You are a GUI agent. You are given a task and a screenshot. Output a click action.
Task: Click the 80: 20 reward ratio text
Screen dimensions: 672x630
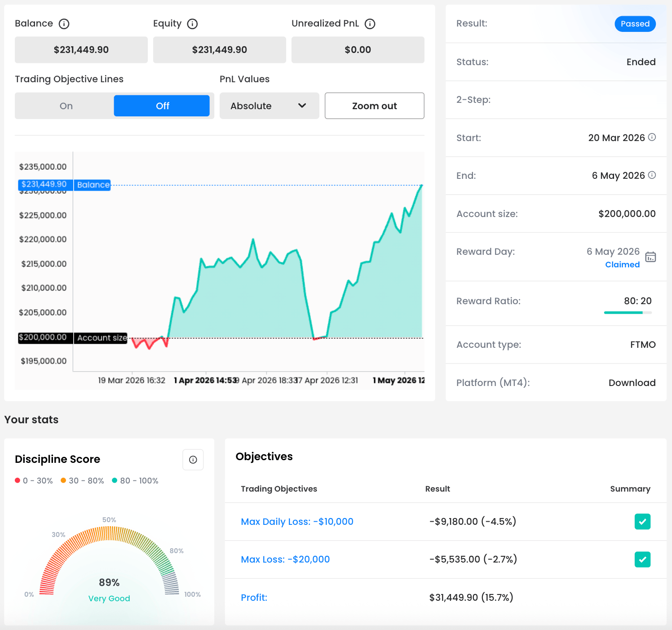point(638,301)
